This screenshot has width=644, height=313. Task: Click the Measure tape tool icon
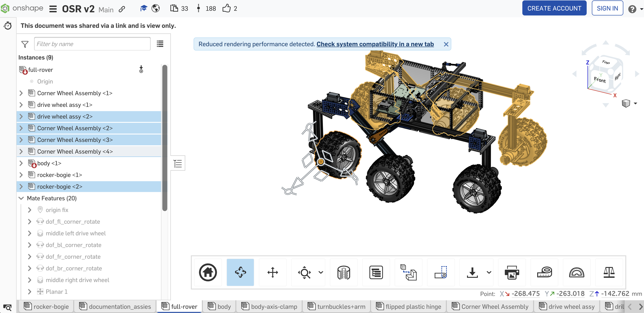(544, 272)
